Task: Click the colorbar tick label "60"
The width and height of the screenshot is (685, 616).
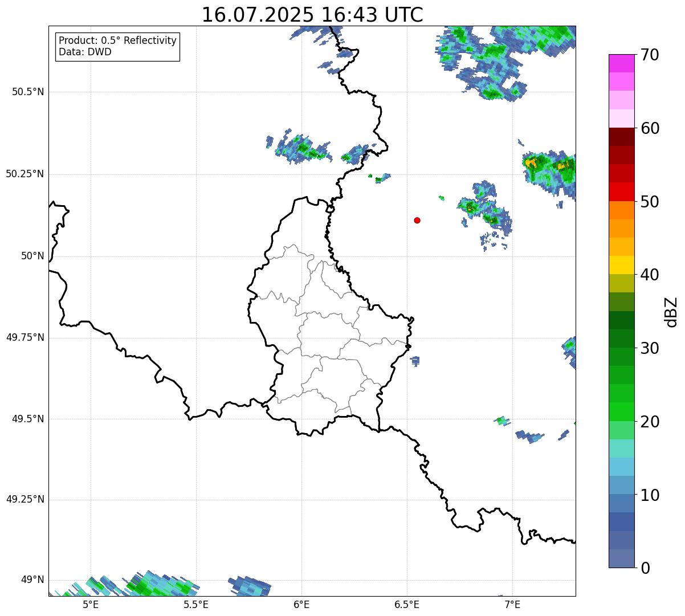Action: coord(650,128)
